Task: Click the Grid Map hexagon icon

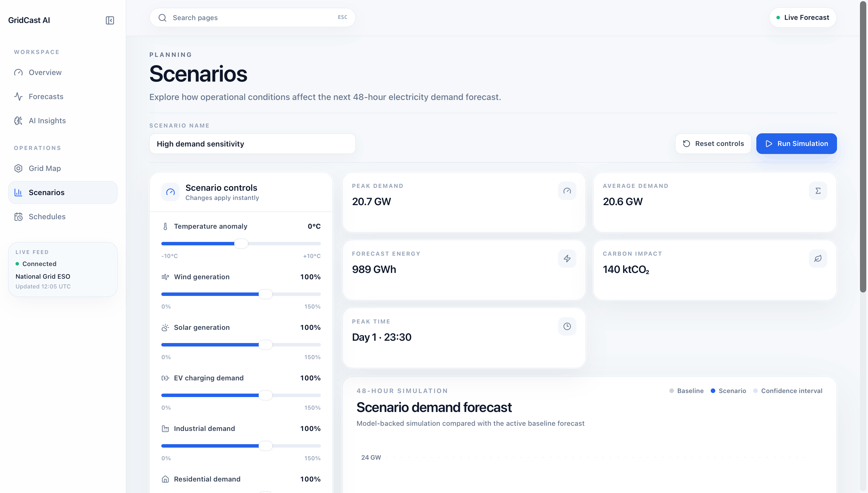Action: (18, 168)
